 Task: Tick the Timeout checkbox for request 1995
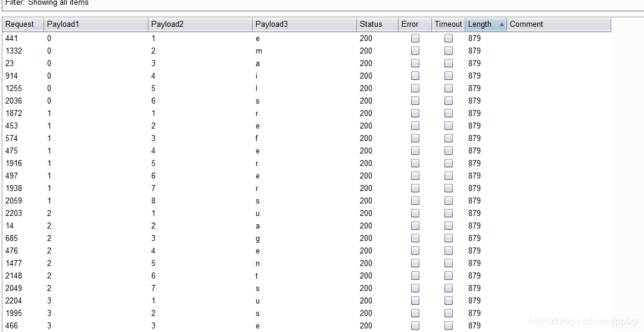[x=449, y=313]
